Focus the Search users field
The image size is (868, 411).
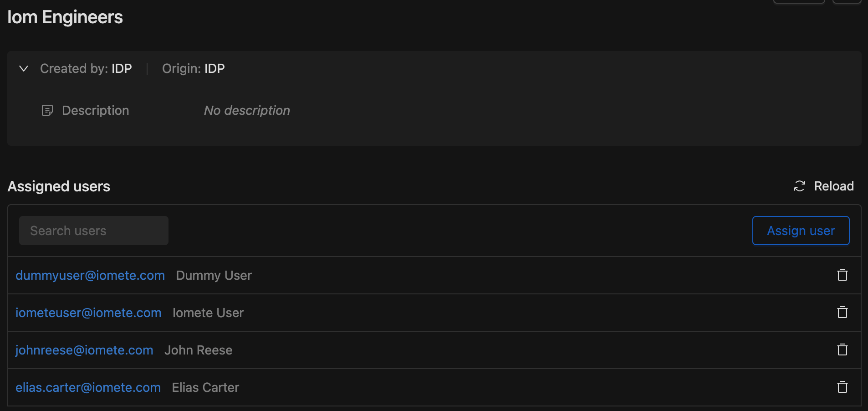[x=94, y=231]
